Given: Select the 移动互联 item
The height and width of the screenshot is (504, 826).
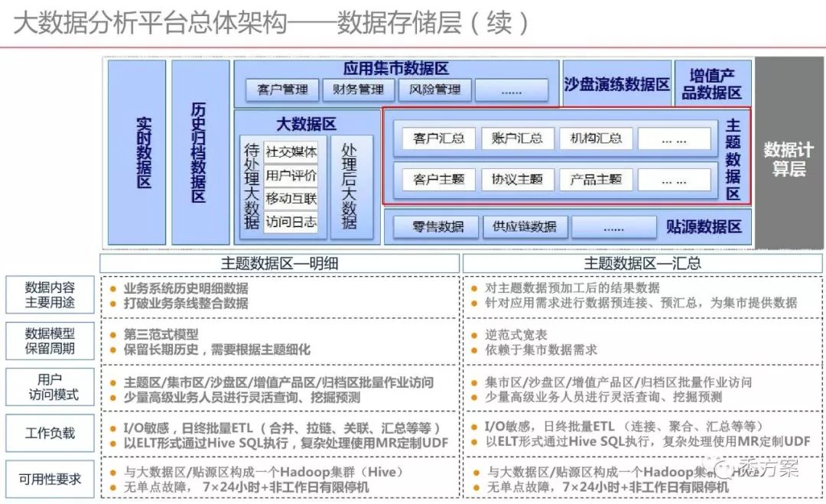Looking at the screenshot, I should (291, 199).
